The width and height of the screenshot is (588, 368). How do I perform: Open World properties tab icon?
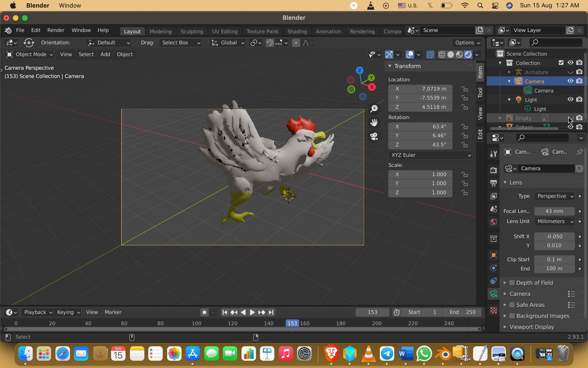coord(493,222)
